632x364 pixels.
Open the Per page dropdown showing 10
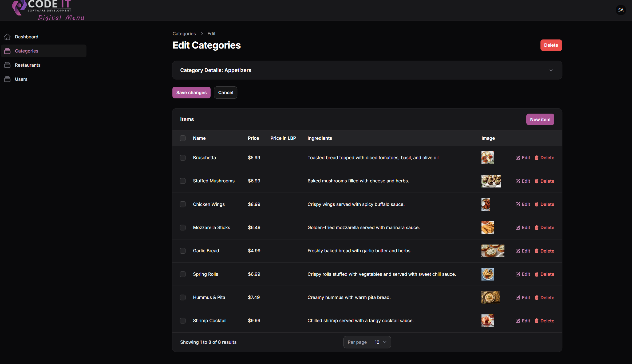[381, 342]
